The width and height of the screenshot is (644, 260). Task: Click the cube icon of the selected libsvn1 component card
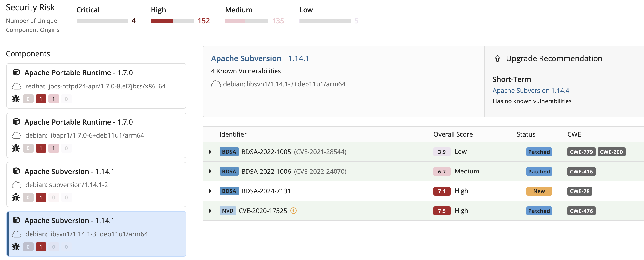pos(16,220)
